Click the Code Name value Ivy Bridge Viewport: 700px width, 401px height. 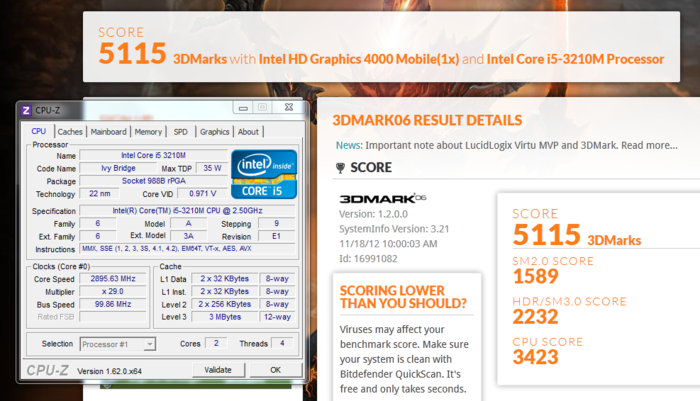[x=118, y=168]
